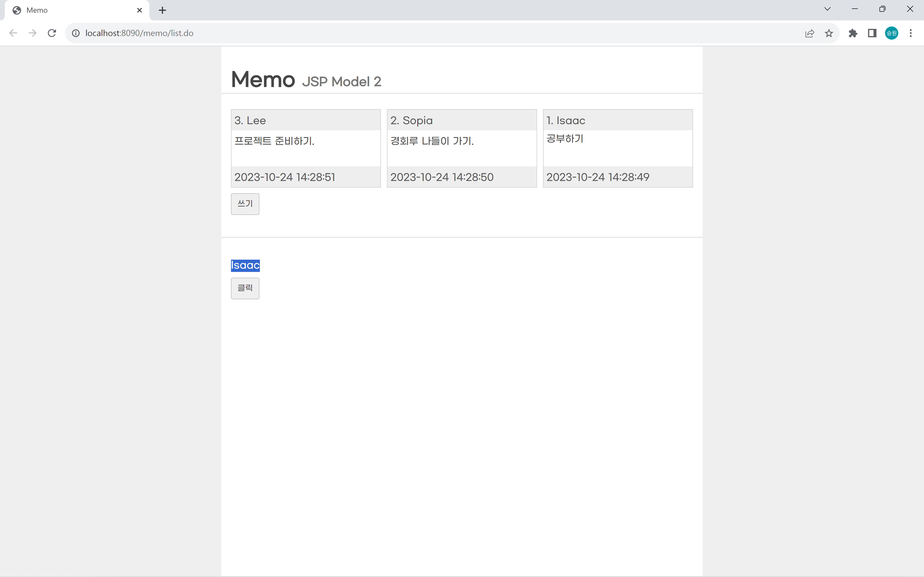Screen dimensions: 924x577
Task: View site information icon in the address bar
Action: 76,33
